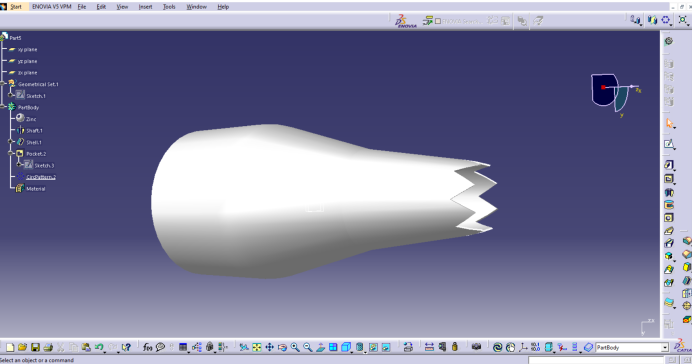Image resolution: width=692 pixels, height=364 pixels.
Task: Click the comment speech bubble icon
Action: [160, 347]
